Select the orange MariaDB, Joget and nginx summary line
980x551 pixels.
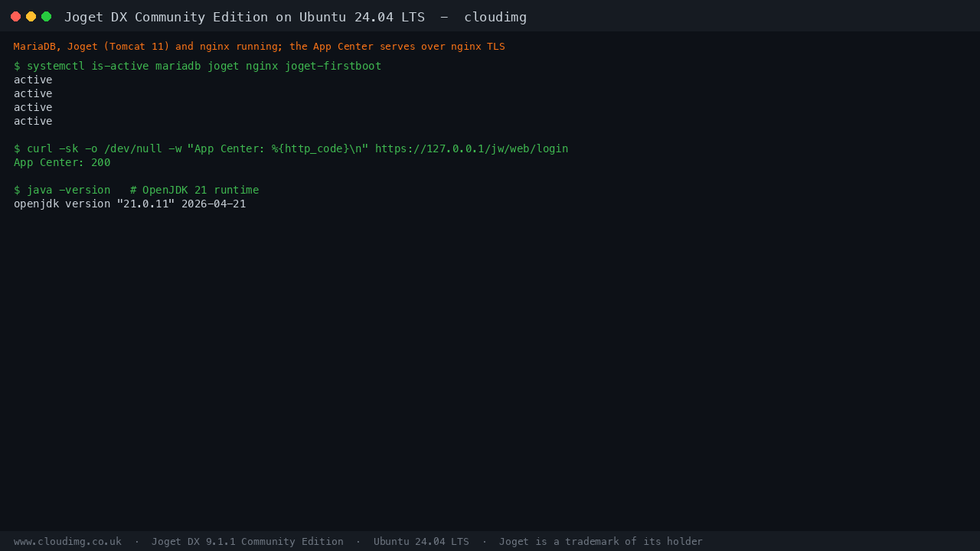259,46
